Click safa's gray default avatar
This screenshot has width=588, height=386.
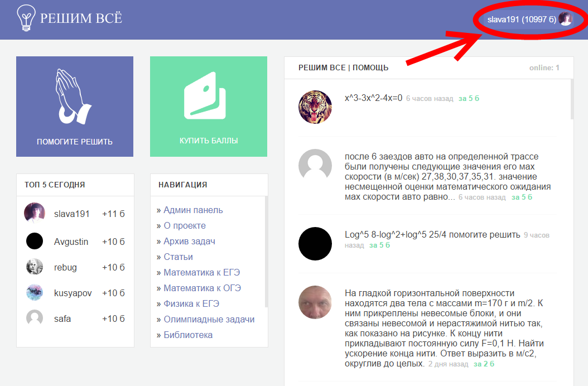tap(35, 319)
